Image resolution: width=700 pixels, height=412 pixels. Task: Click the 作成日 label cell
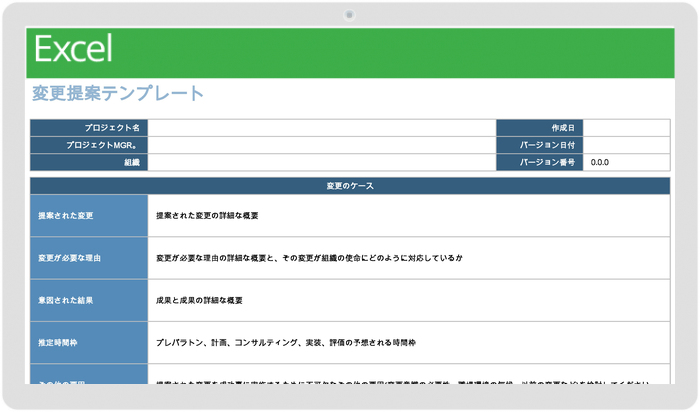(x=540, y=128)
